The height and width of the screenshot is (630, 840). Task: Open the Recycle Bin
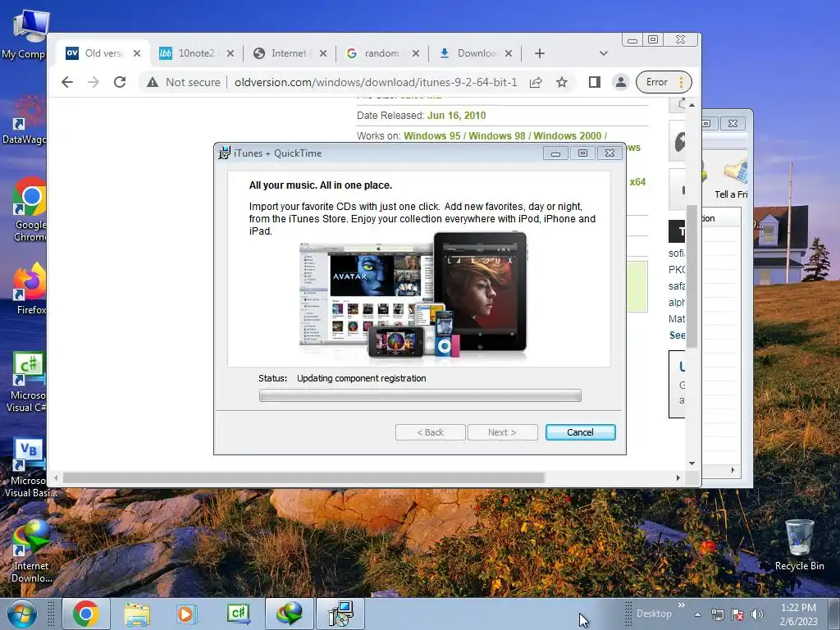pyautogui.click(x=799, y=546)
